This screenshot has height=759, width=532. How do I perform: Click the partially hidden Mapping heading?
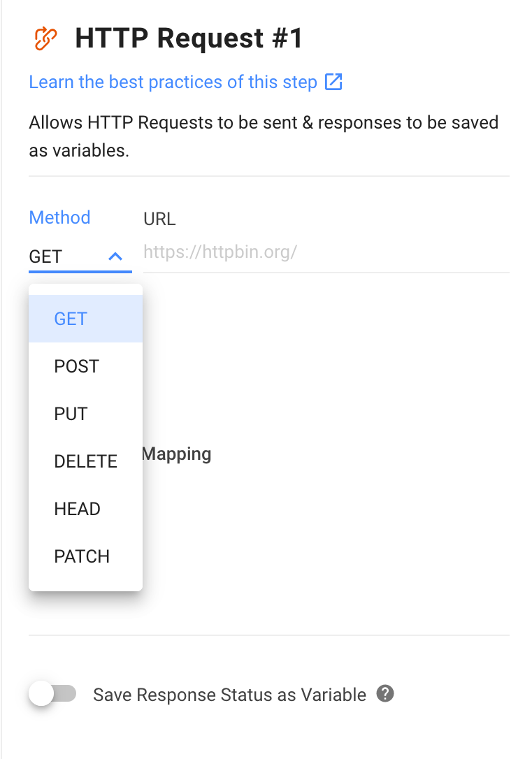pyautogui.click(x=177, y=454)
